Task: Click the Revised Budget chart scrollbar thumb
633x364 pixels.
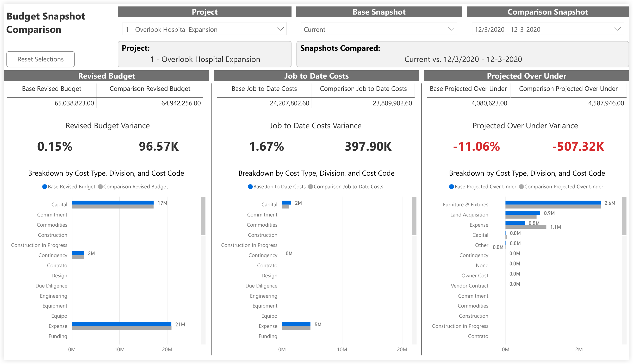Action: point(203,216)
